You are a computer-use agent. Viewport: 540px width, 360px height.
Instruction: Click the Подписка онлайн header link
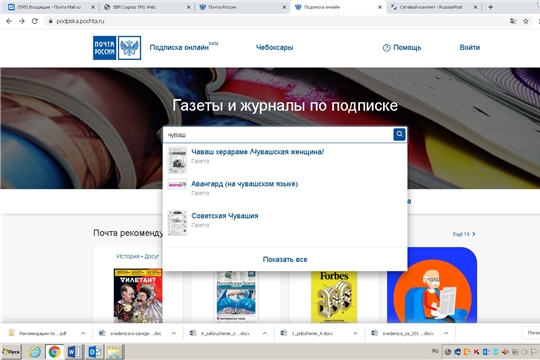click(x=179, y=48)
